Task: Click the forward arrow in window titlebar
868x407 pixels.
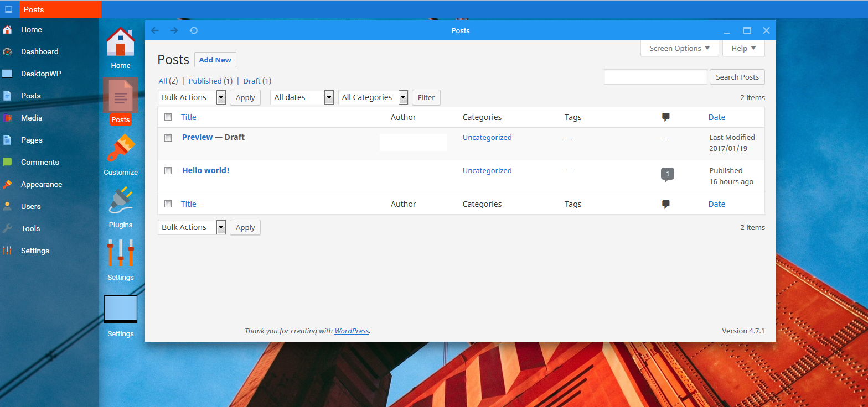Action: click(x=174, y=30)
